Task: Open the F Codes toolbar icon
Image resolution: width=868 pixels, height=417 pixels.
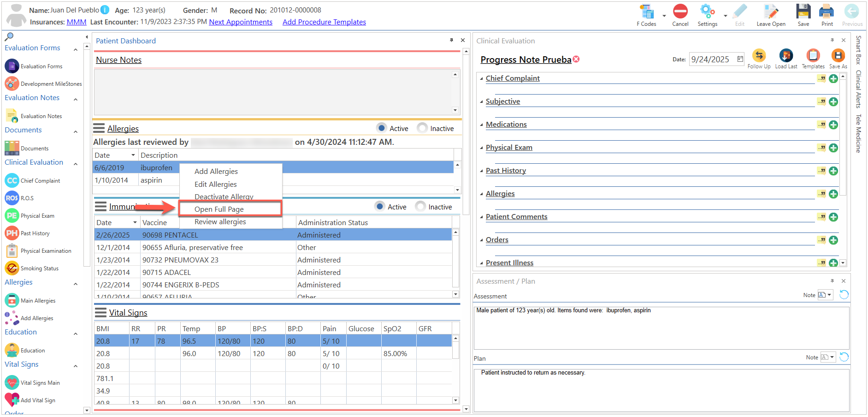Action: coord(647,12)
